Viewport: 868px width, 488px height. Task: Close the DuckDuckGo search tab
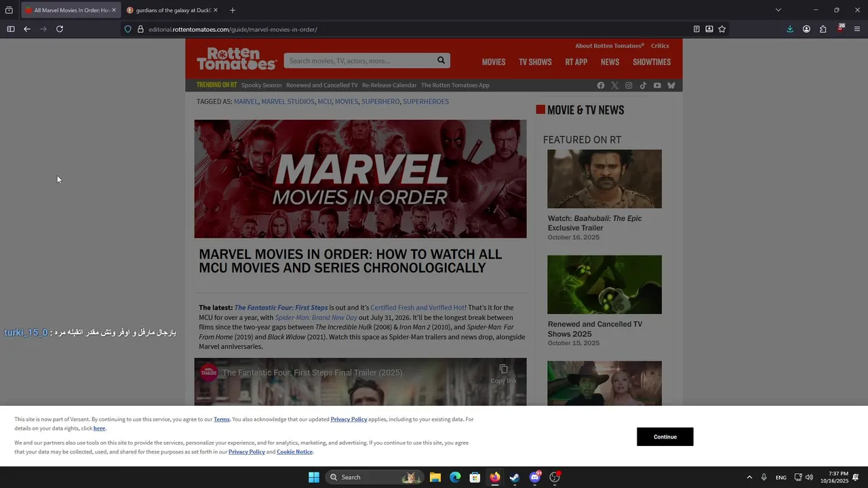(216, 10)
